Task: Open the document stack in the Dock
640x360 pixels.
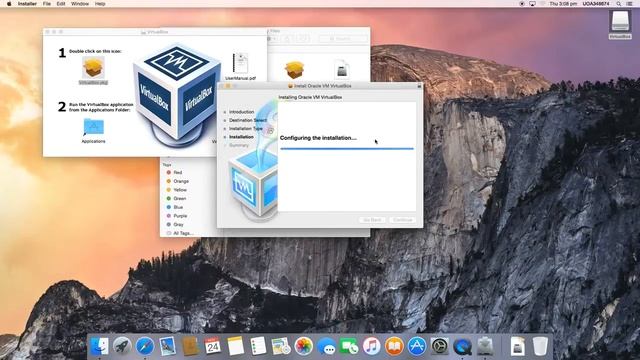Action: click(518, 347)
